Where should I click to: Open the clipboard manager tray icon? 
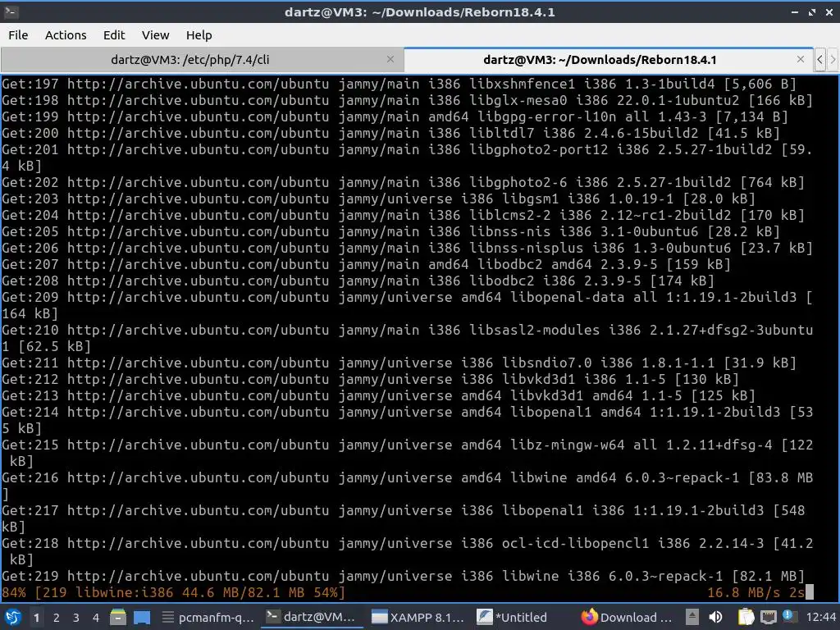[x=746, y=617]
